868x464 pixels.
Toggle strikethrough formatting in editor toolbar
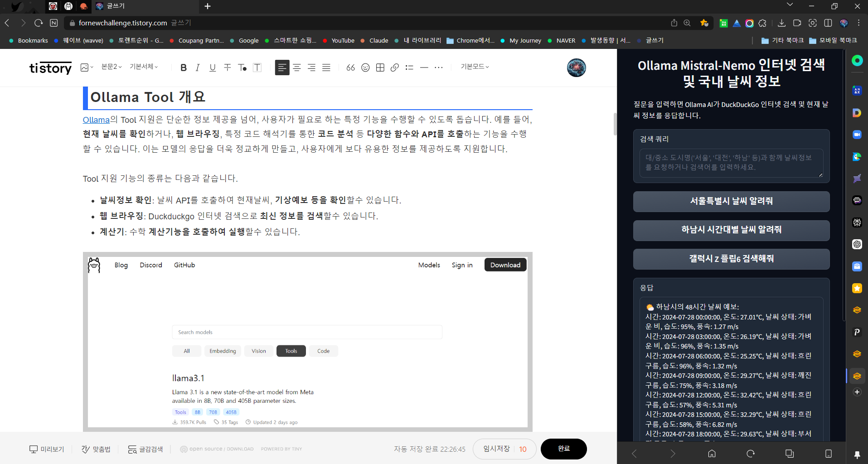(x=228, y=68)
